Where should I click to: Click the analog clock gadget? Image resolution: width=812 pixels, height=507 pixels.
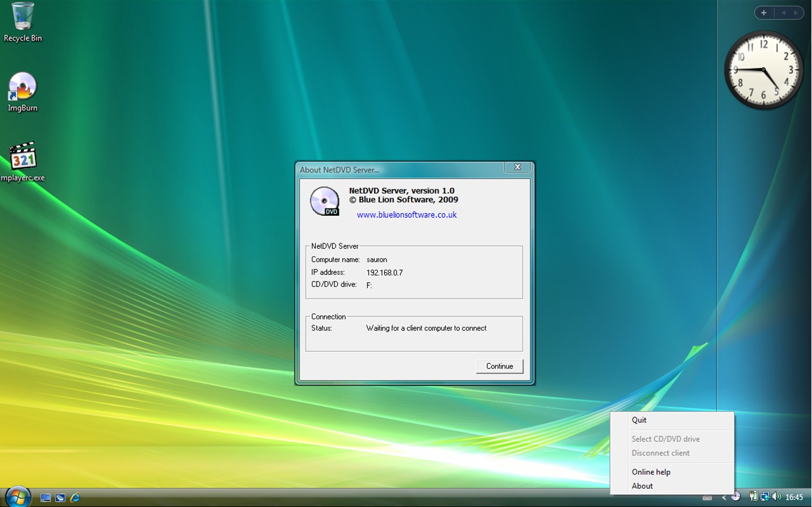point(764,70)
